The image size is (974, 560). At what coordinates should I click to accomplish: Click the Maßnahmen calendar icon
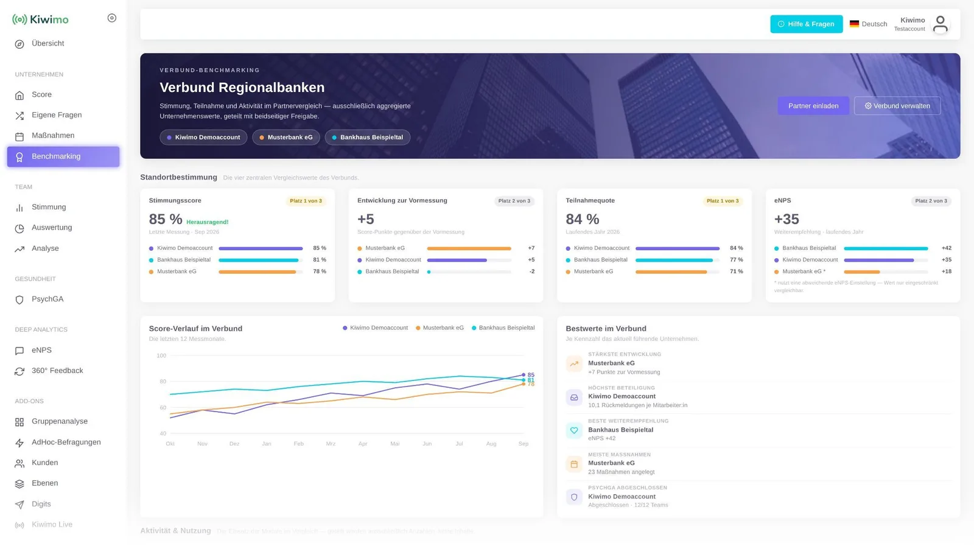point(19,136)
